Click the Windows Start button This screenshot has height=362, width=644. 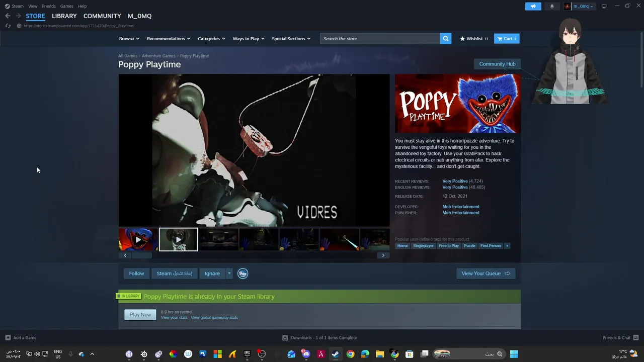point(514,354)
